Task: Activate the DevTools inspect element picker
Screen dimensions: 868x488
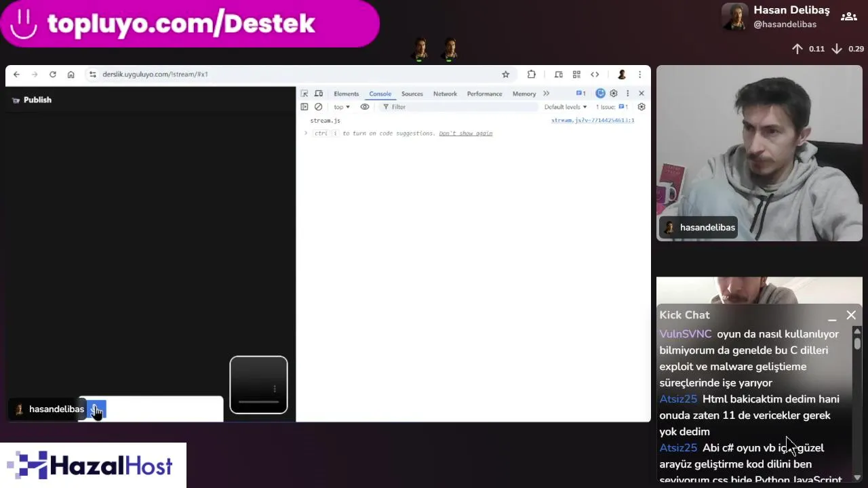Action: coord(304,94)
